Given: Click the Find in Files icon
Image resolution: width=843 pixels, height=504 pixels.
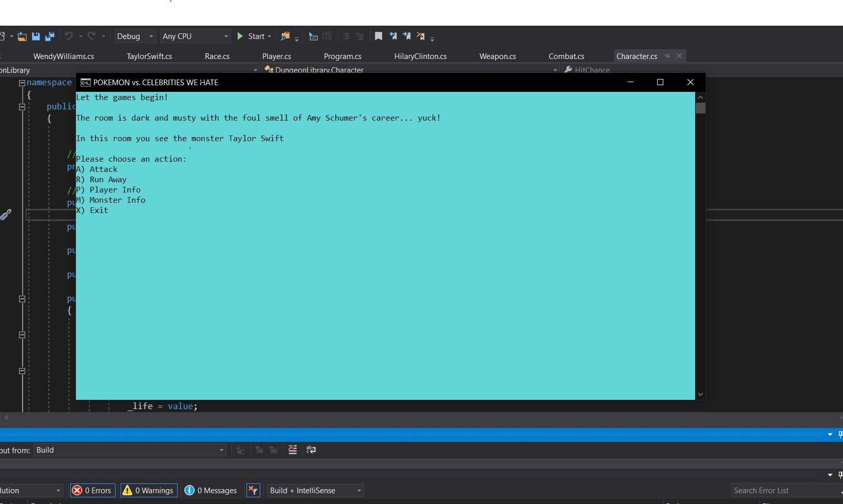Looking at the screenshot, I should (x=285, y=36).
